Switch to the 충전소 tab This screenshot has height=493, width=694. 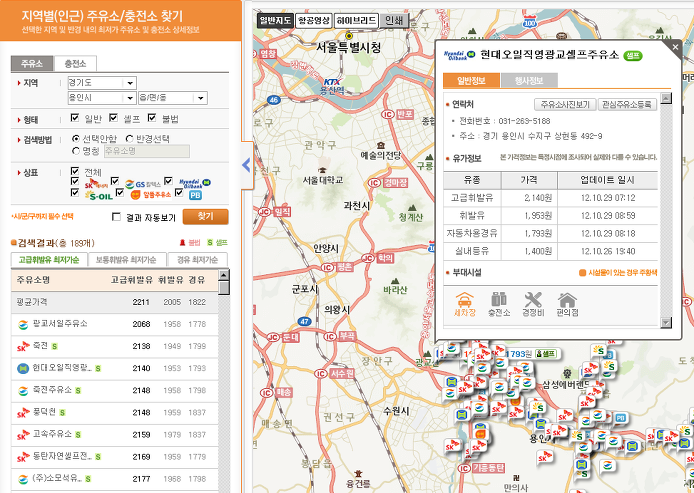tap(75, 63)
